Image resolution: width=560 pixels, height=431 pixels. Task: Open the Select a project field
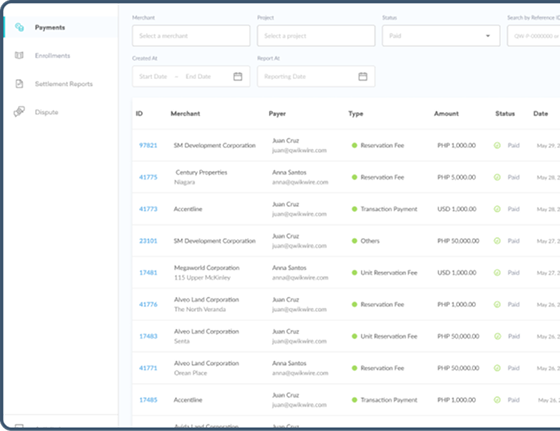coord(316,36)
